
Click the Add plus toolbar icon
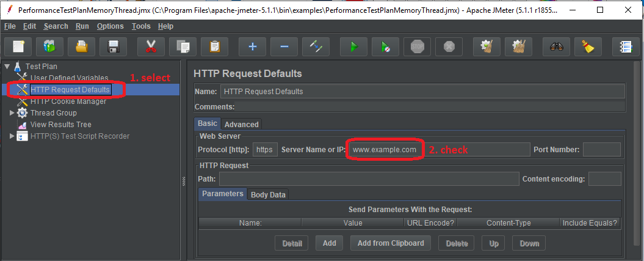pyautogui.click(x=252, y=46)
